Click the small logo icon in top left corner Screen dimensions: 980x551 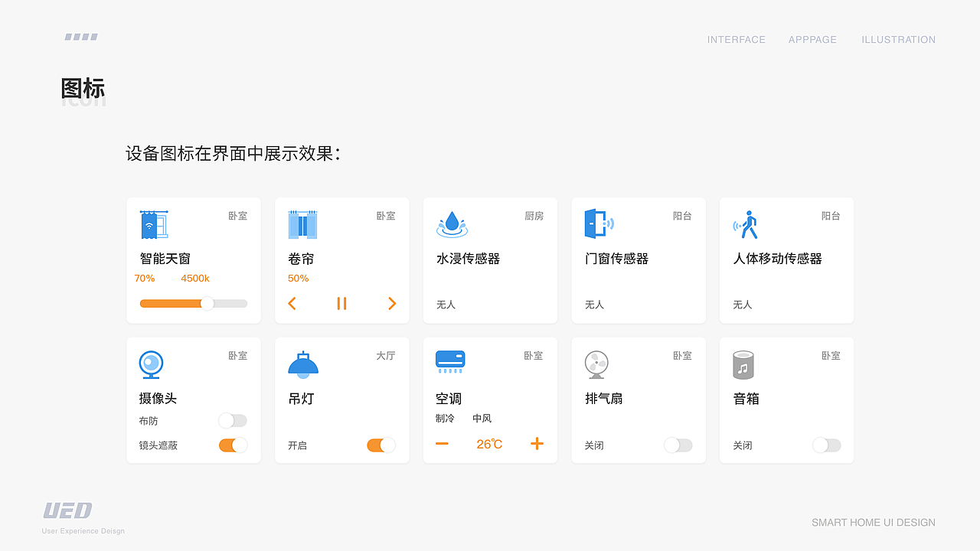click(x=81, y=36)
